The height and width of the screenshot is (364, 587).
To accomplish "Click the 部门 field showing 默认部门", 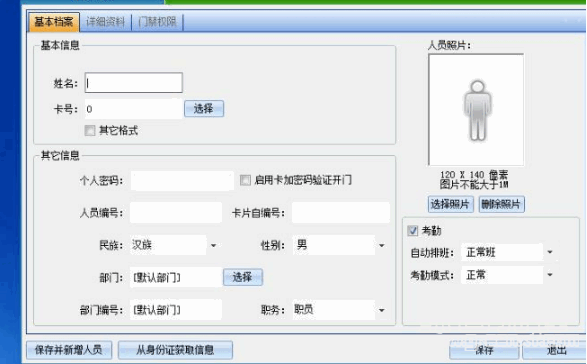I will coord(176,277).
